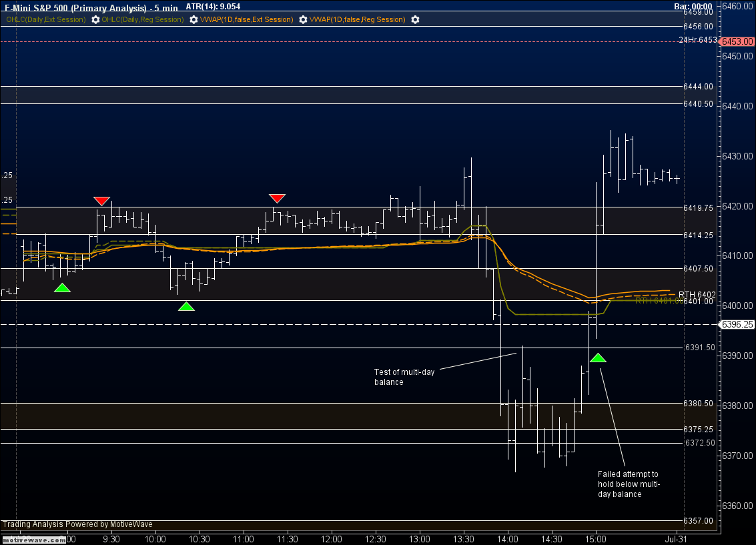Select the 6414.25 horizontal level label
756x545 pixels.
698,235
